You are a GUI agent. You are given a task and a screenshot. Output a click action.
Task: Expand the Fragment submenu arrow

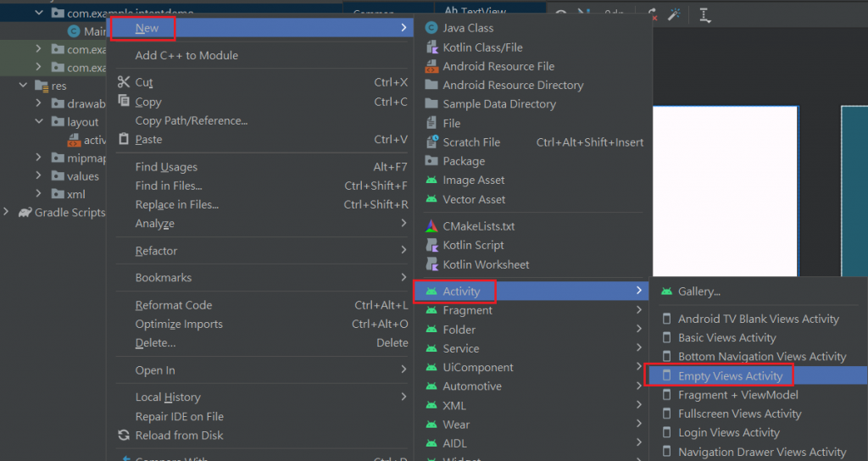[x=639, y=310]
